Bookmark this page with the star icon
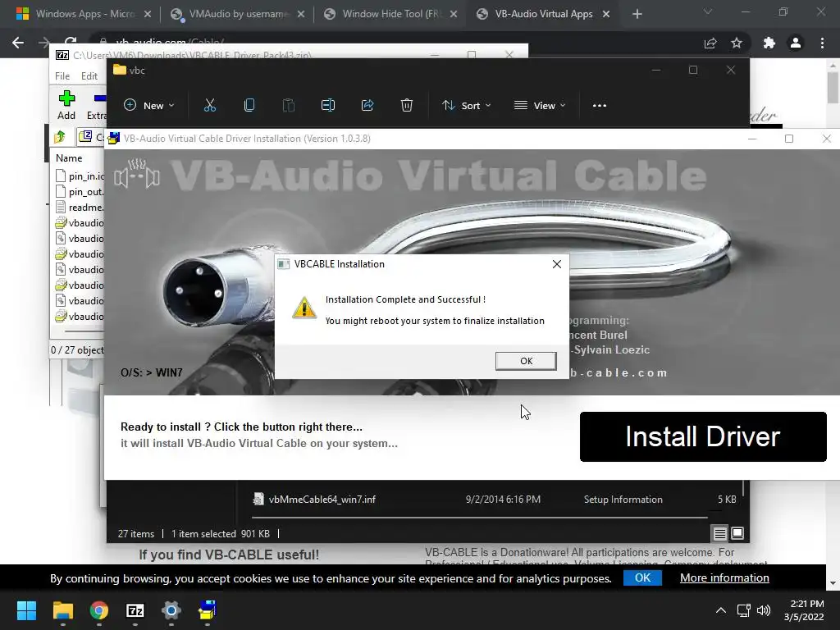Viewport: 840px width, 630px height. [737, 43]
